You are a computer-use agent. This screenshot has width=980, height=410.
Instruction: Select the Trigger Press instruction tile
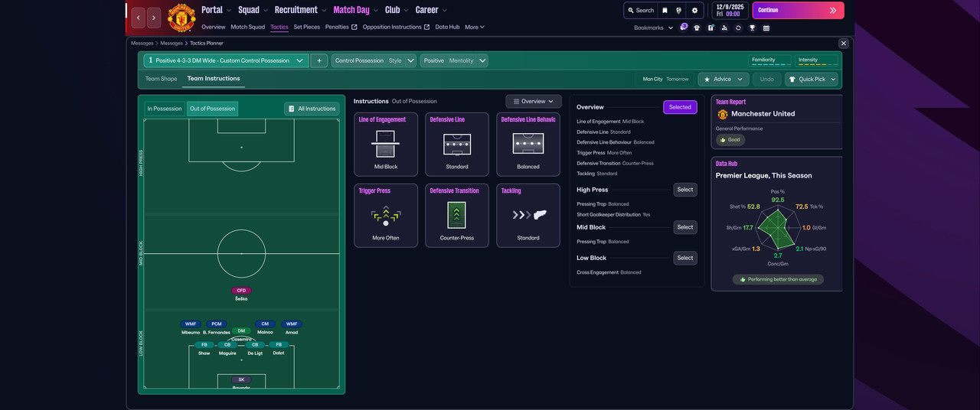coord(386,215)
